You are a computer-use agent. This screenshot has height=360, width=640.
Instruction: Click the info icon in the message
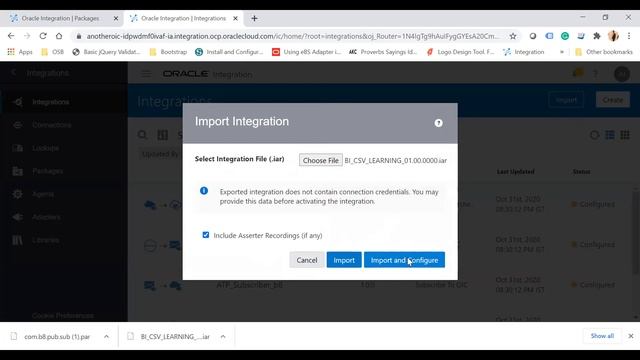[204, 191]
